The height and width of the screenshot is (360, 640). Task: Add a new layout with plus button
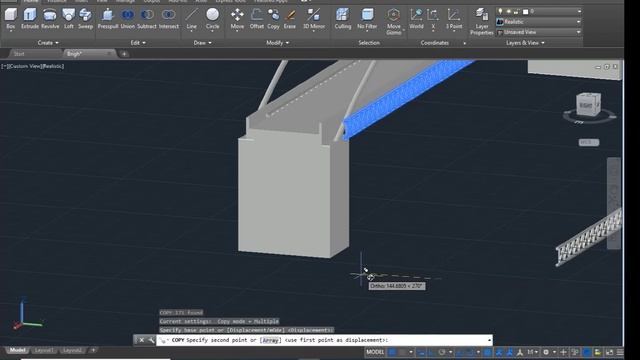point(93,350)
